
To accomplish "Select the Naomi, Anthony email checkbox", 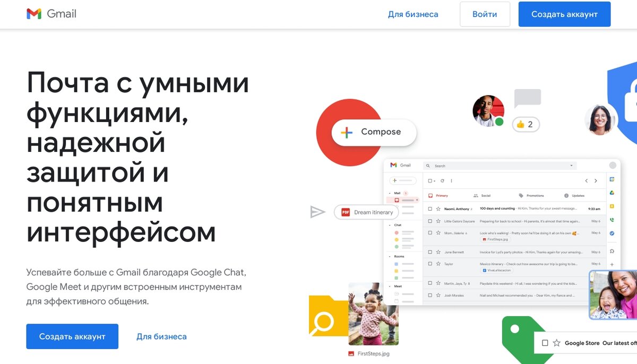I will click(430, 208).
